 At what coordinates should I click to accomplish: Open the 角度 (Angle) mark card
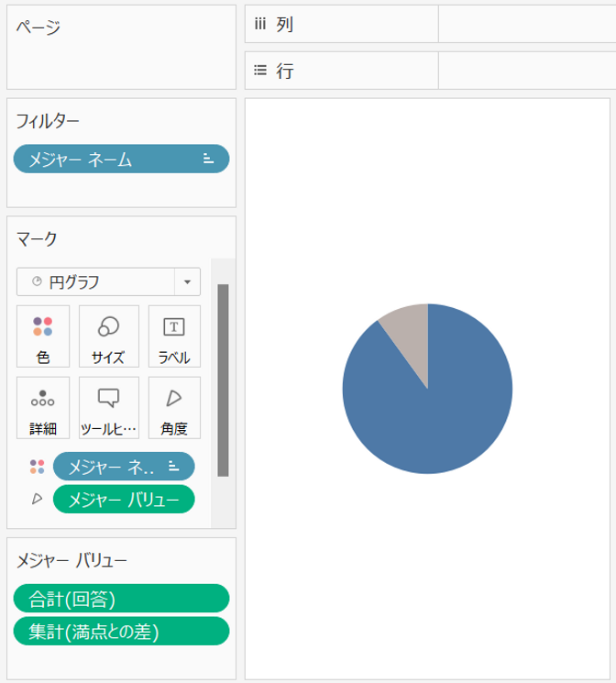click(x=174, y=408)
